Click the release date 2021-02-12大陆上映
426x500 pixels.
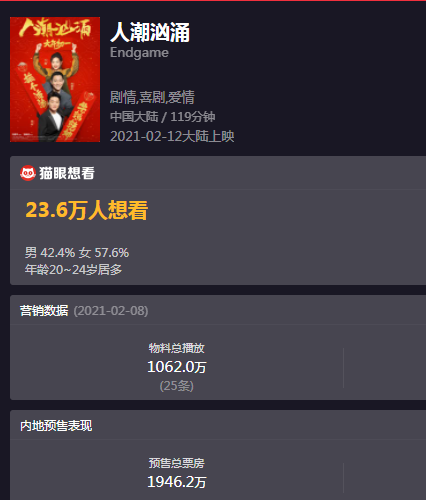172,136
